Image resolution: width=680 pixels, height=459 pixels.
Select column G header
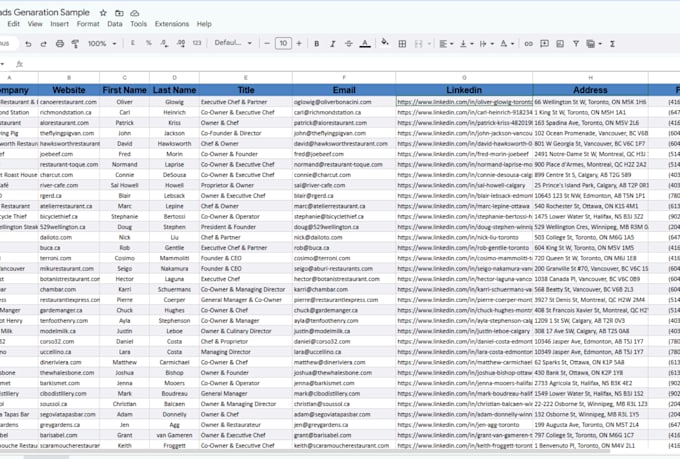(464, 78)
